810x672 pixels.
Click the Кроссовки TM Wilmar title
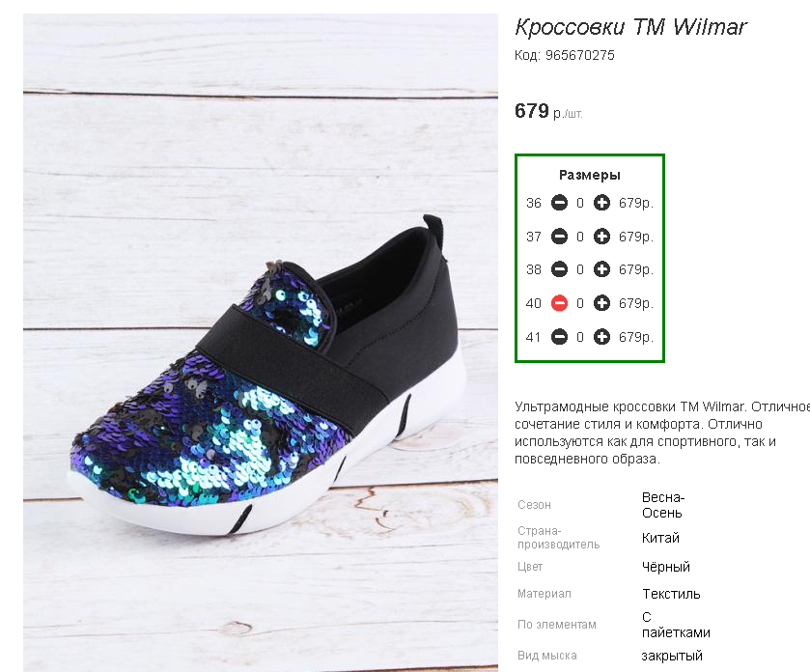click(x=630, y=27)
